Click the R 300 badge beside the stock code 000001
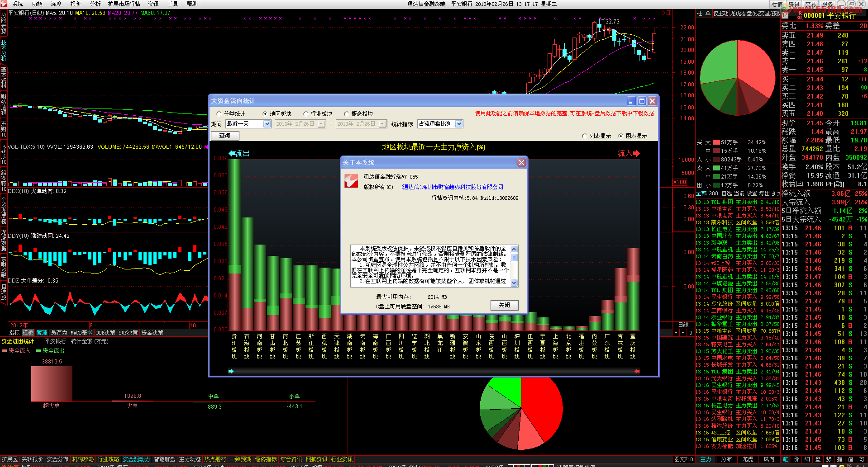 pyautogui.click(x=800, y=15)
